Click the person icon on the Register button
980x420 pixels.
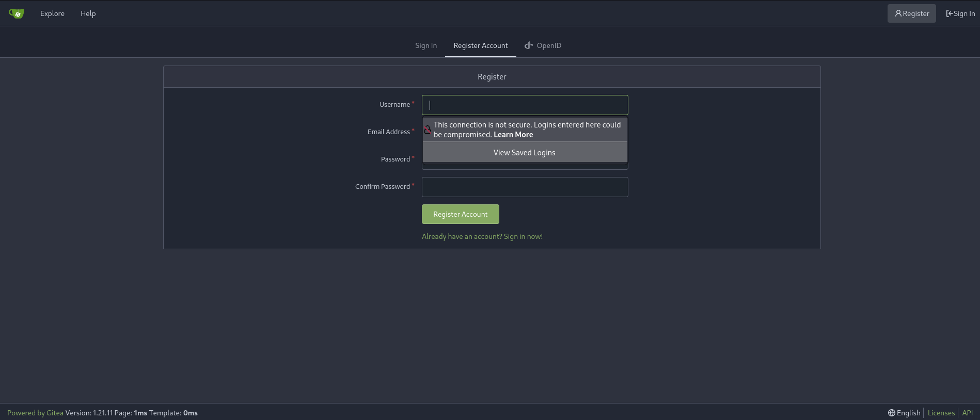tap(898, 13)
